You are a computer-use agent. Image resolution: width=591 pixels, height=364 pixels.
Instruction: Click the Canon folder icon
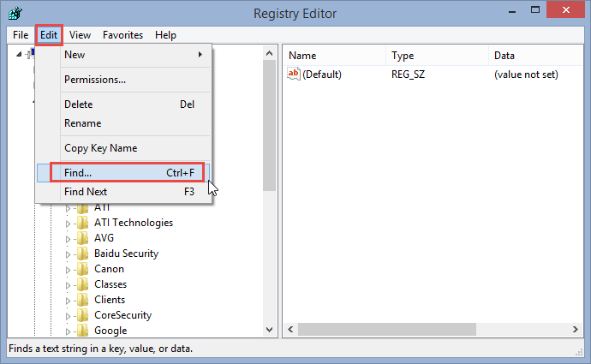(x=82, y=269)
